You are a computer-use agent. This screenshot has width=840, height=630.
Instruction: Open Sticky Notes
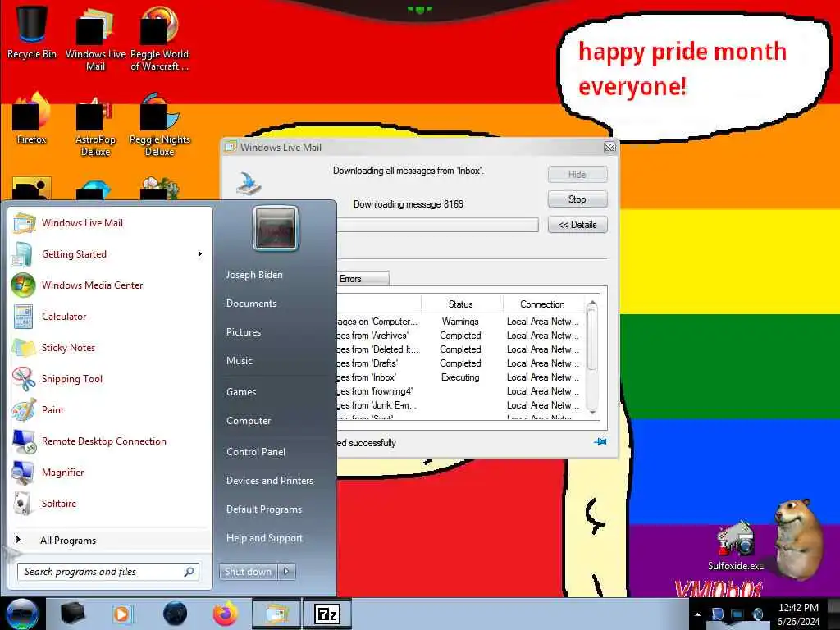(110, 347)
